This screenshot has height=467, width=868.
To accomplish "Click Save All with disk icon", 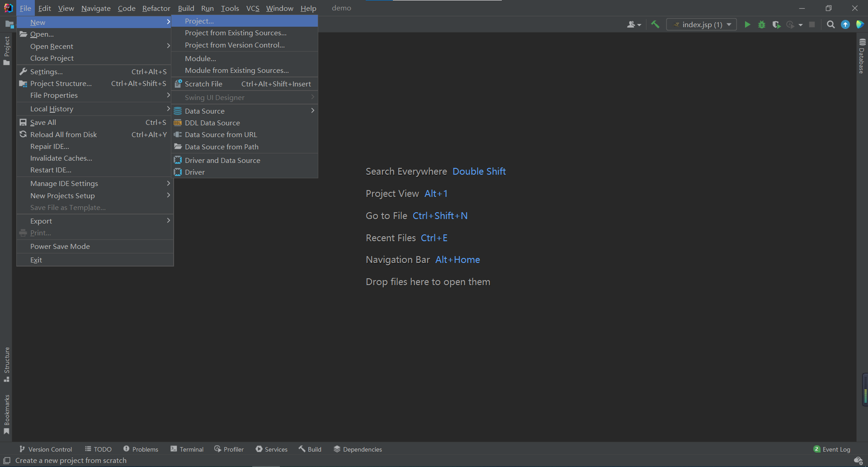I will [x=95, y=122].
